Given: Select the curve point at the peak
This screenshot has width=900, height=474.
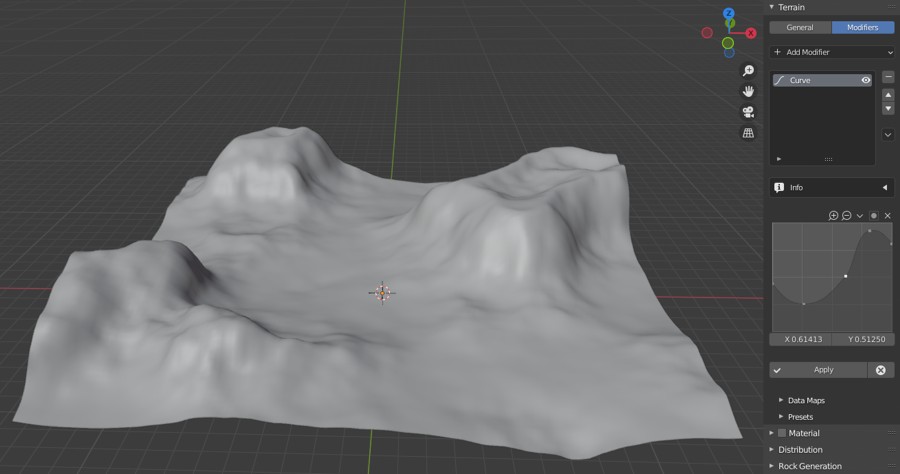Looking at the screenshot, I should [870, 231].
